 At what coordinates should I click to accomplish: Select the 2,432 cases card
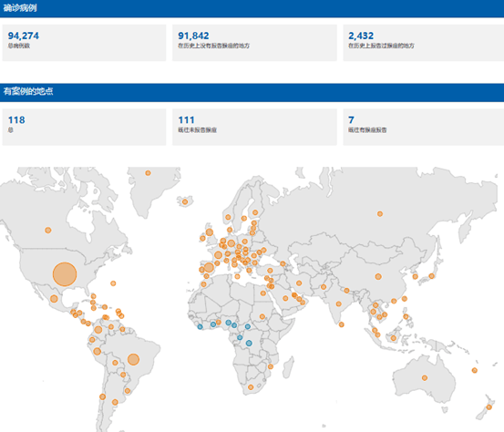(x=424, y=43)
